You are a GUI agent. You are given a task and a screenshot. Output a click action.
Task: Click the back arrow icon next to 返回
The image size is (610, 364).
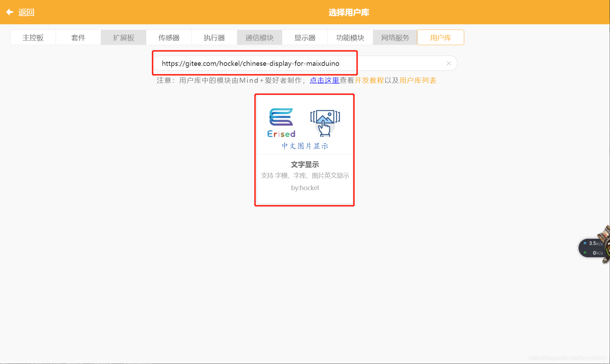[9, 12]
